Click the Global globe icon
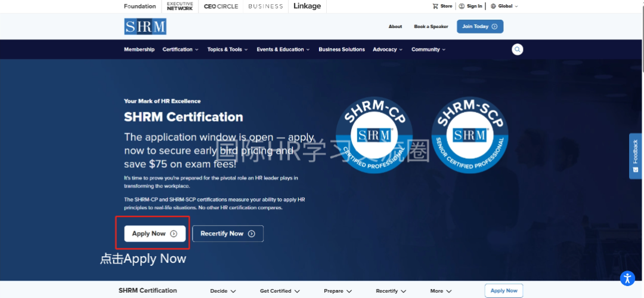 point(493,6)
